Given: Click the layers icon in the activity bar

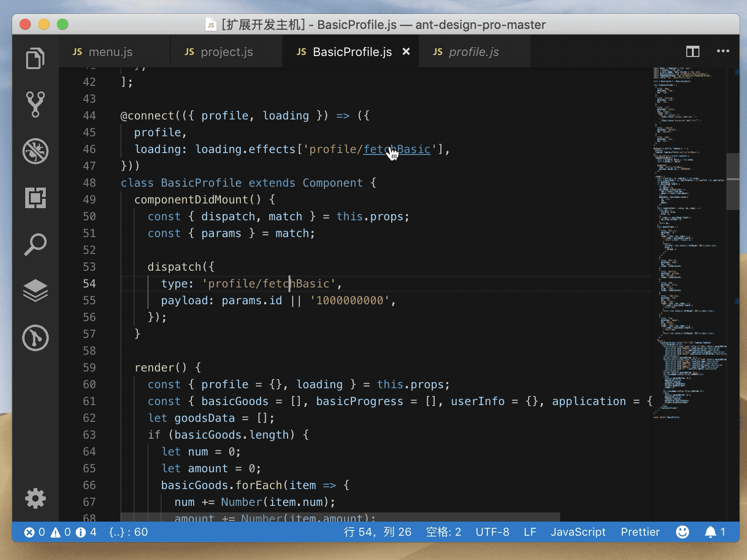Looking at the screenshot, I should 35,292.
